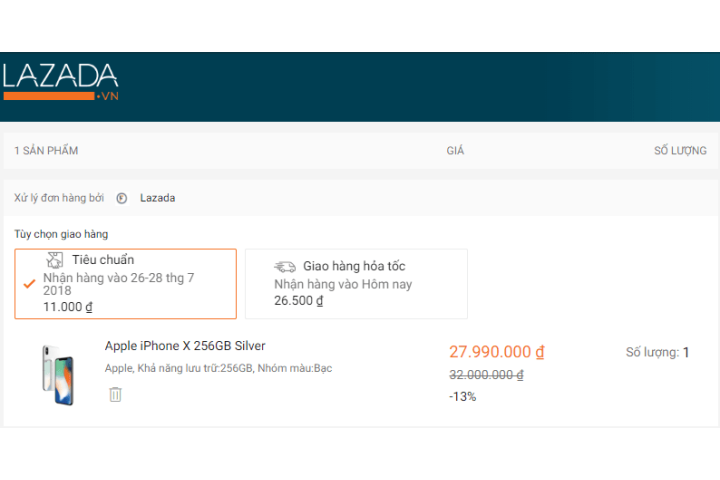Click the SỐ LƯỢNG column header
Screen dimensions: 720x480
tap(680, 151)
